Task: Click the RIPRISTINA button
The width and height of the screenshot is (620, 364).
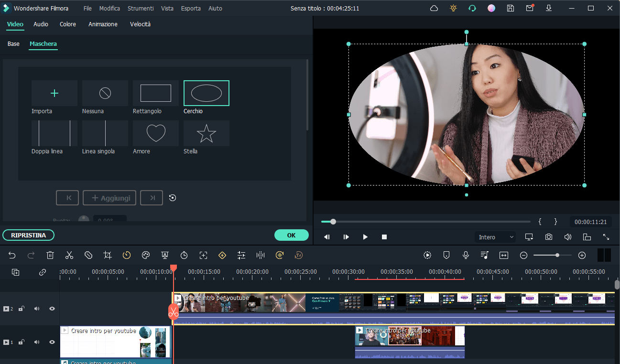Action: click(x=29, y=235)
